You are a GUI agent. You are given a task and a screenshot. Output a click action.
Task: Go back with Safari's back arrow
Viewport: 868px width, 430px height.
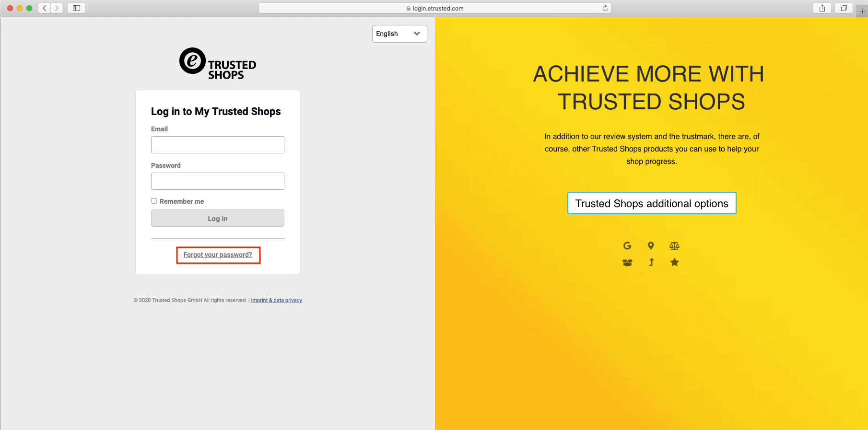tap(45, 8)
